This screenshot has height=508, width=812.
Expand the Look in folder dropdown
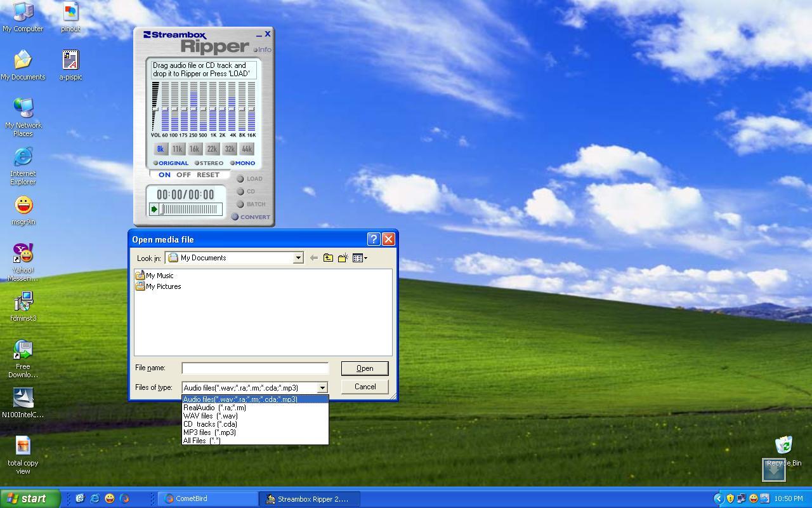[x=298, y=258]
